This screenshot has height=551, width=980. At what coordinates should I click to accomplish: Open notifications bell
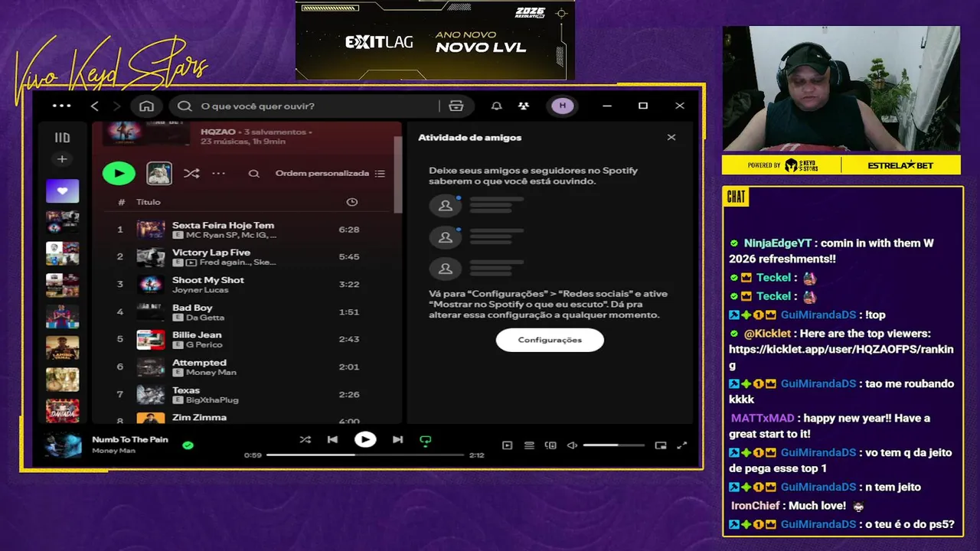click(x=497, y=106)
